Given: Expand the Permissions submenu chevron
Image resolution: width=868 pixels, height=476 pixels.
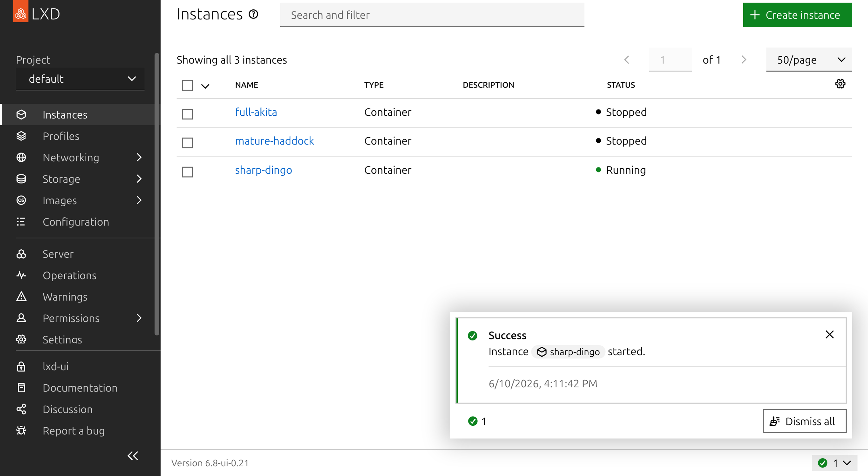Looking at the screenshot, I should 139,318.
